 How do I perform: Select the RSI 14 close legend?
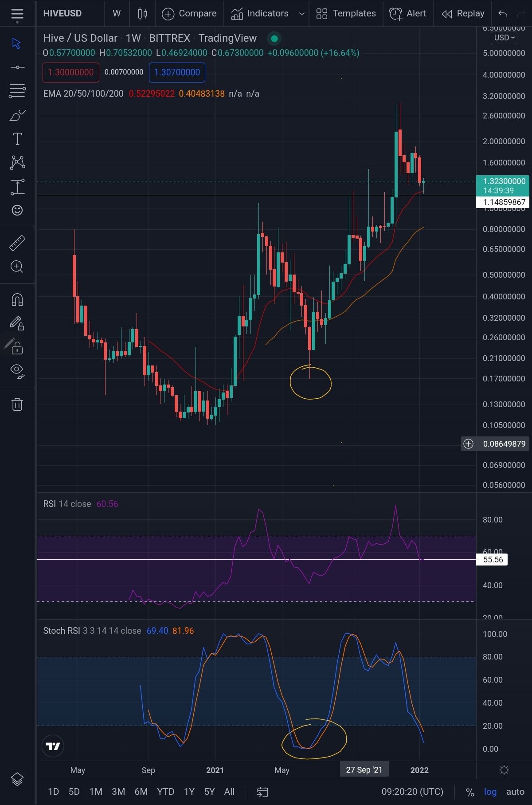tap(67, 504)
